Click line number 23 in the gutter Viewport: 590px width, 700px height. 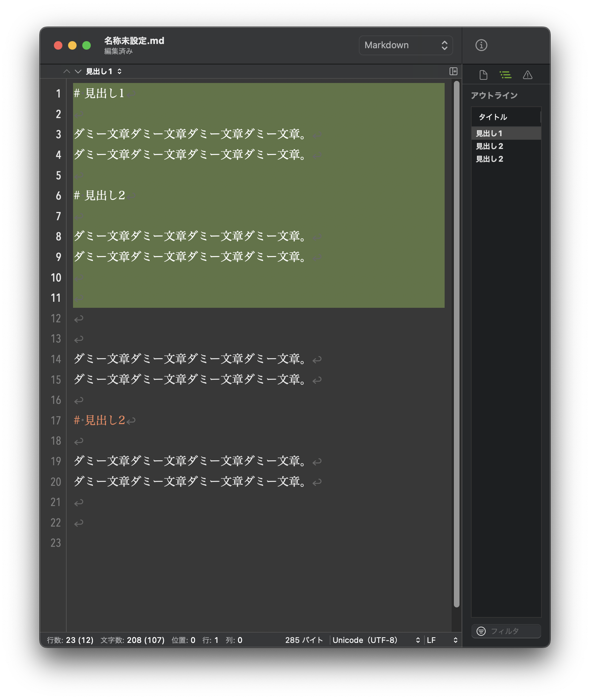[x=56, y=543]
